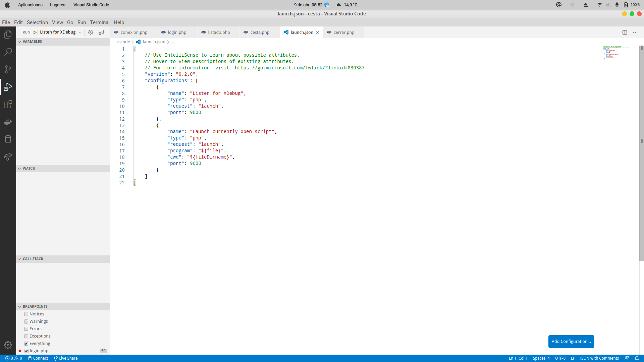This screenshot has width=644, height=362.
Task: Open the Debug Console icon
Action: click(x=101, y=32)
